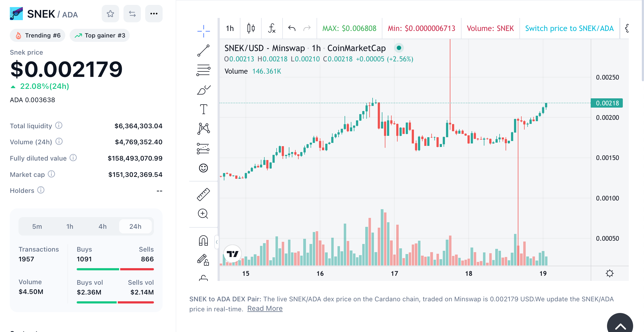Click the date label 17 on time axis

[x=394, y=273]
